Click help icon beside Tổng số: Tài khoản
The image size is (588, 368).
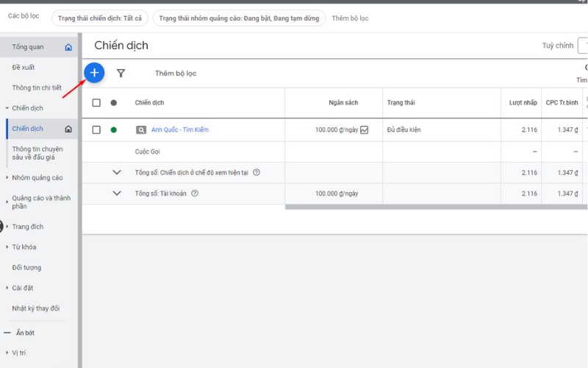[195, 194]
